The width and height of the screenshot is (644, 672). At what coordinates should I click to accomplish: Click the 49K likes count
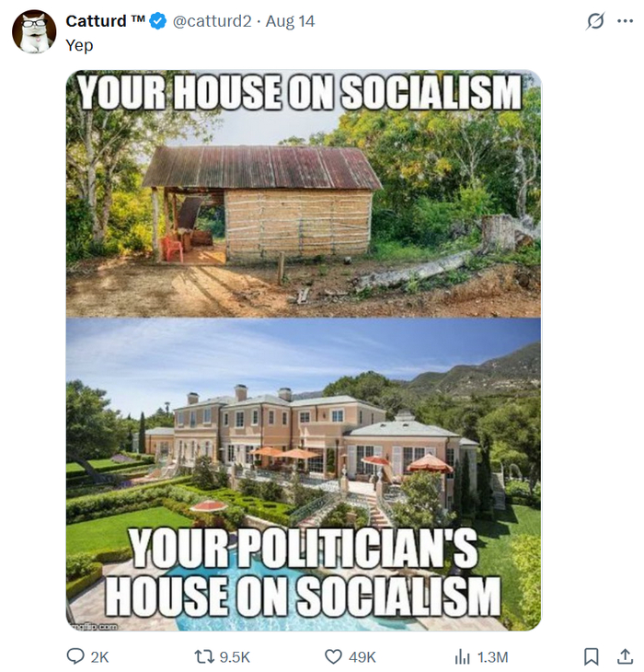click(x=362, y=657)
